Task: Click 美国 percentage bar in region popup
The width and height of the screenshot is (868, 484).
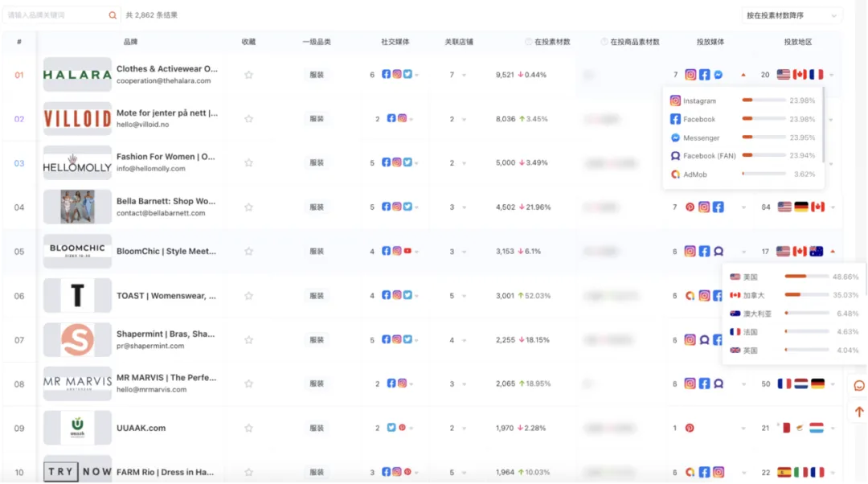Action: click(x=807, y=277)
